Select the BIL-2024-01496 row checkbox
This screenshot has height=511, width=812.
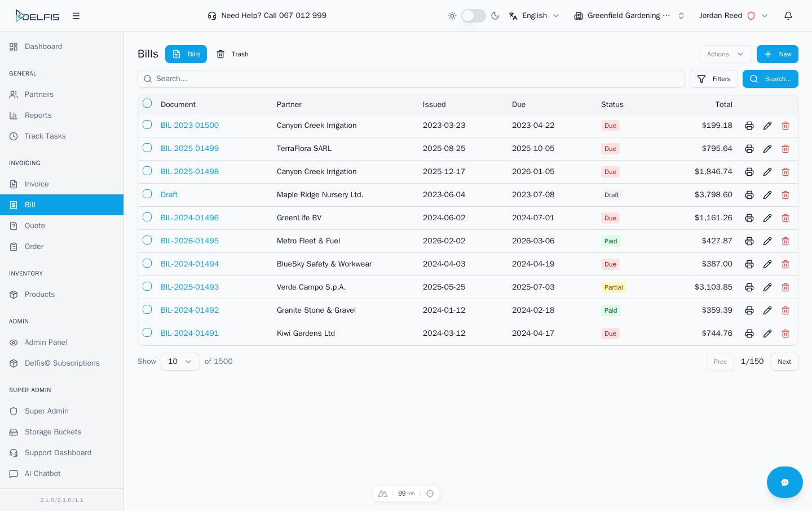tap(147, 217)
